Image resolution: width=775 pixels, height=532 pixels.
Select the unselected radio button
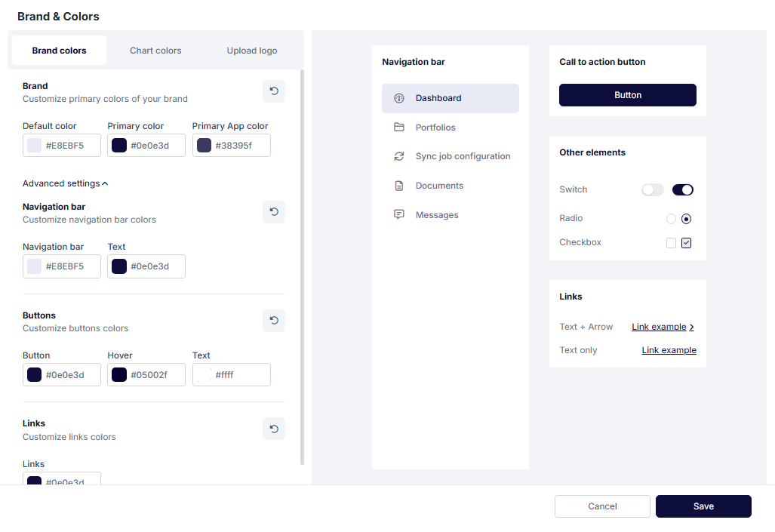671,219
